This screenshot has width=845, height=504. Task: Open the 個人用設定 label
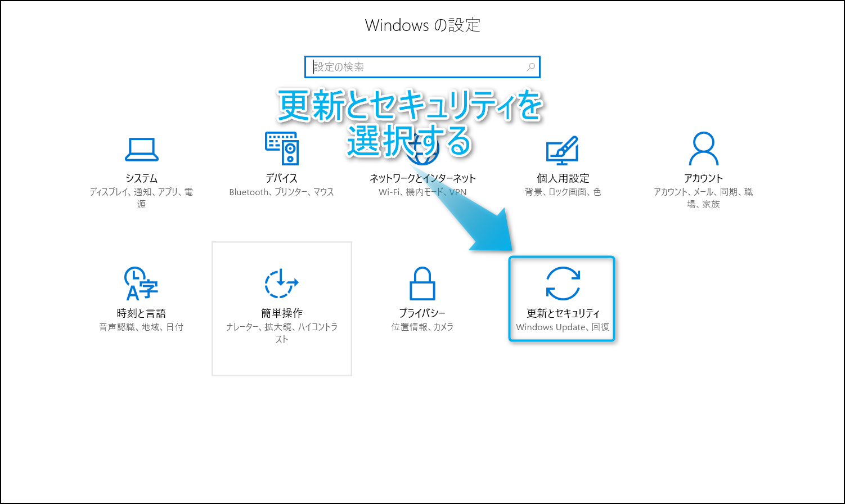point(563,178)
